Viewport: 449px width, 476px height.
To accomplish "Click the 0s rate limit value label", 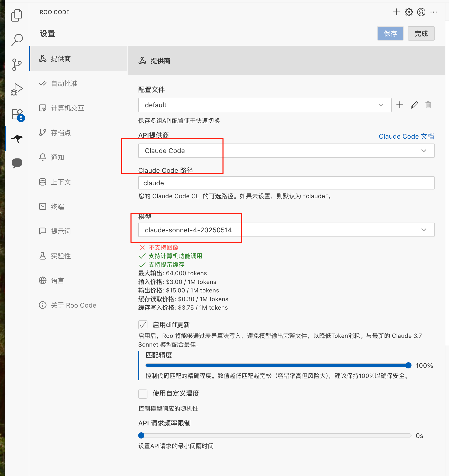I will (419, 436).
